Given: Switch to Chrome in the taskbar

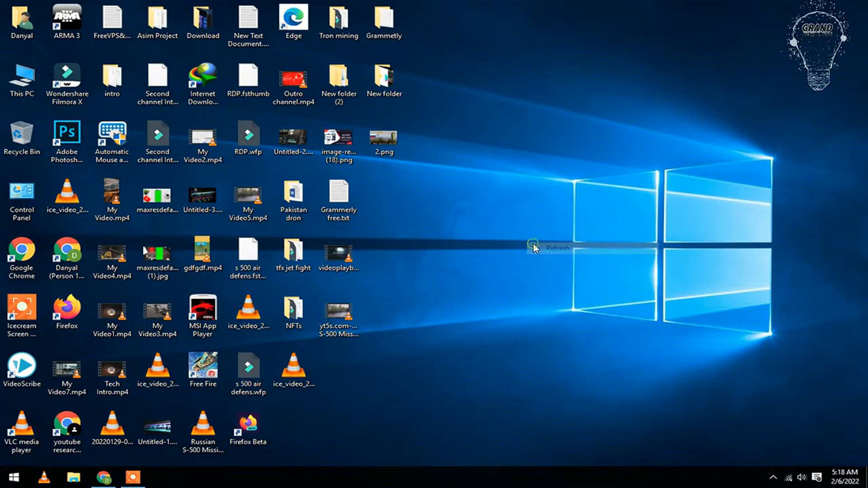Looking at the screenshot, I should 104,477.
